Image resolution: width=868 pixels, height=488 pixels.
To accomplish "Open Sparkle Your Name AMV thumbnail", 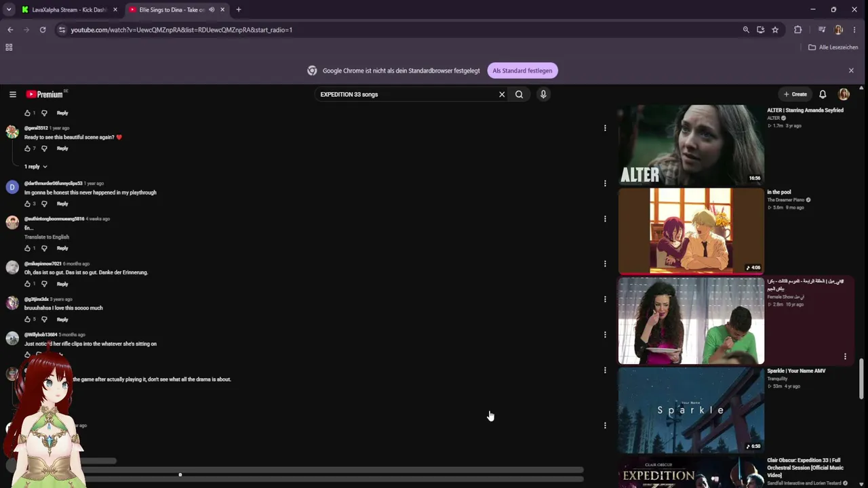I will pos(691,409).
